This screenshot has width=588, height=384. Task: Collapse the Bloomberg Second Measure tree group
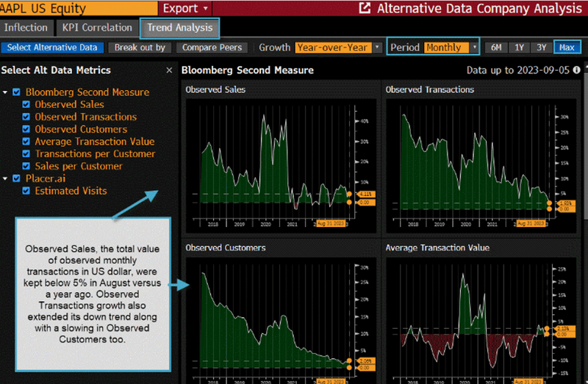tap(6, 93)
